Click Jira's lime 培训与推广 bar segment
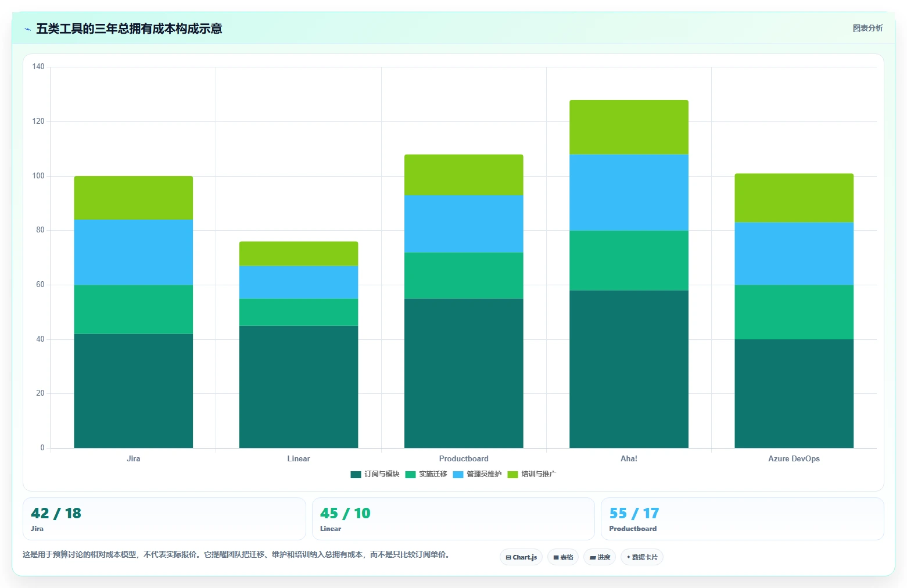Viewport: 907px width, 588px height. [x=134, y=198]
